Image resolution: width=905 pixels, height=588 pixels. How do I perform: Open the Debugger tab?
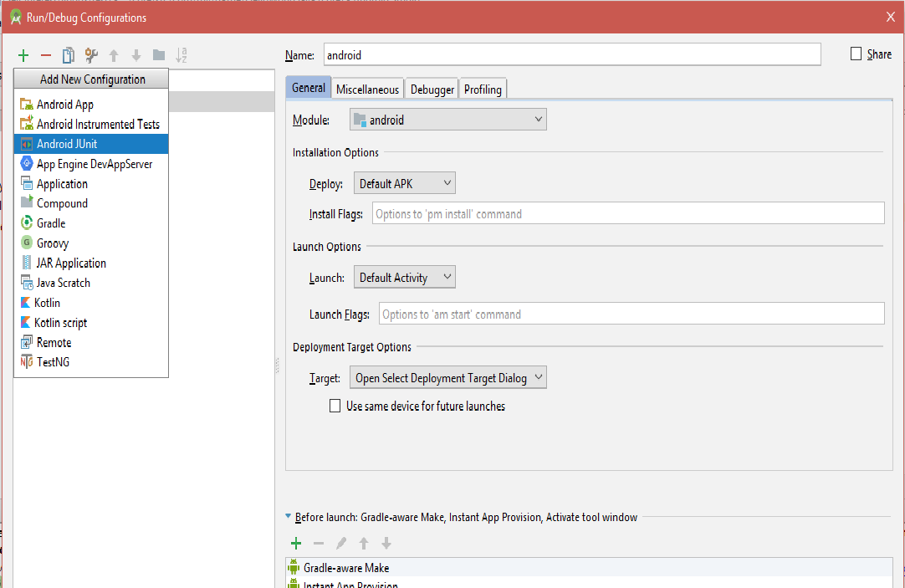431,88
